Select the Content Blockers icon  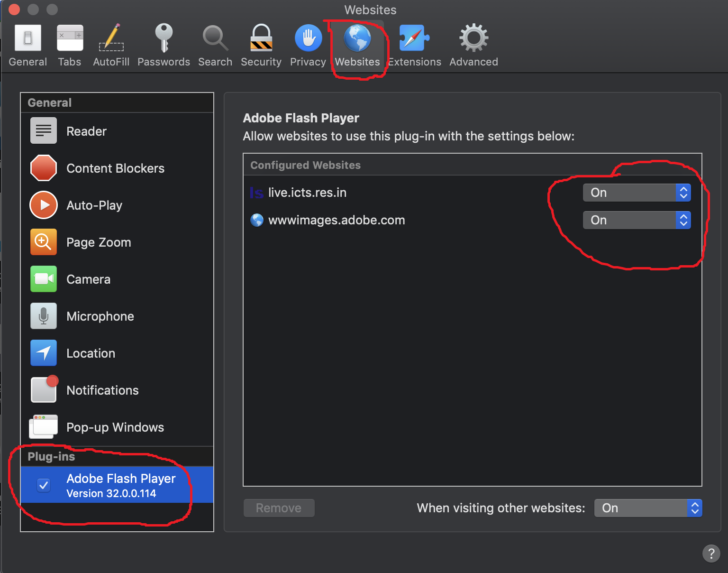coord(43,168)
